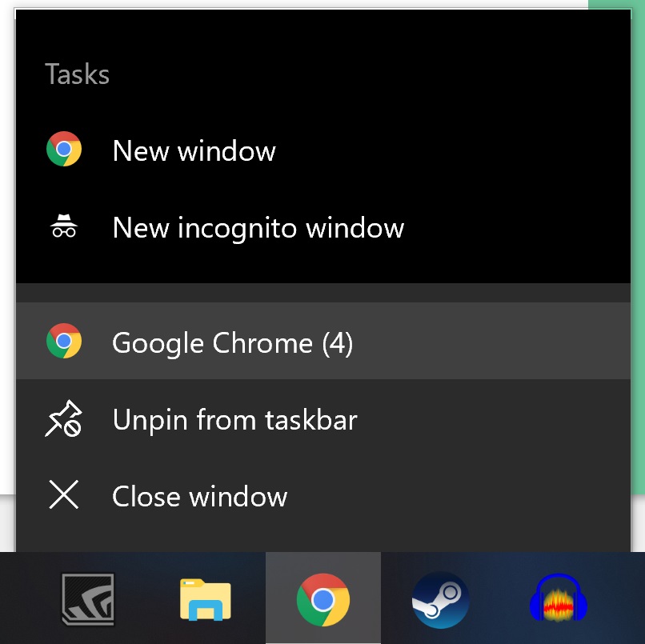Click the crossed-out pin icon

click(x=63, y=418)
